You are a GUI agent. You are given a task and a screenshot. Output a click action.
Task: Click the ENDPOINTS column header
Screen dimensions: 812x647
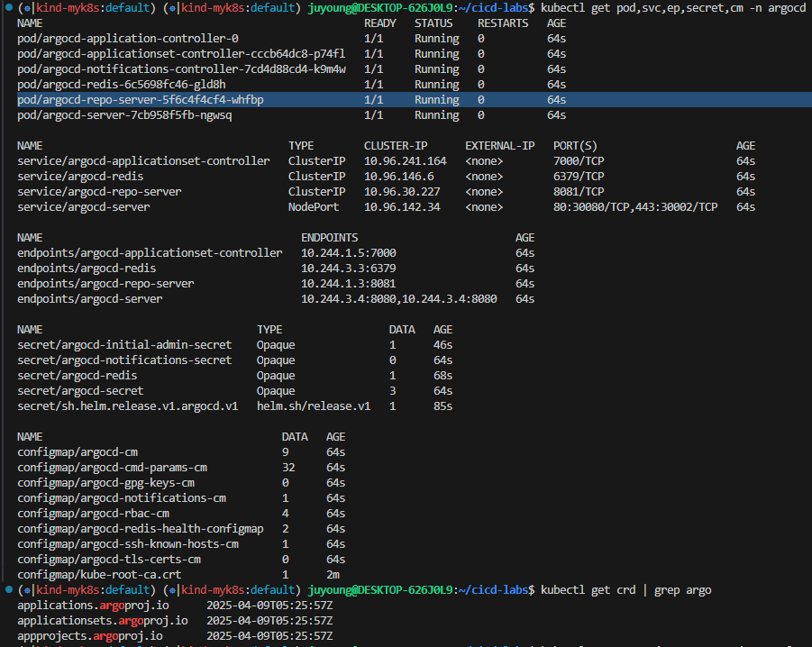point(329,238)
